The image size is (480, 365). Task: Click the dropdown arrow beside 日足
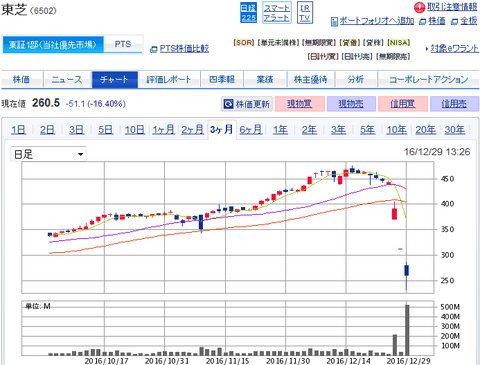[x=80, y=154]
